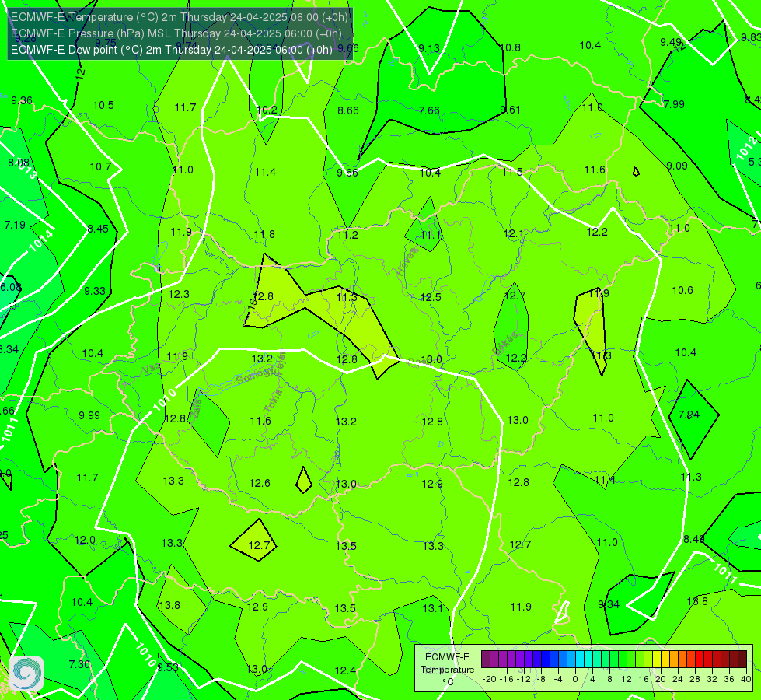Click the 10.8 grid value
This screenshot has width=761, height=700.
[x=510, y=47]
